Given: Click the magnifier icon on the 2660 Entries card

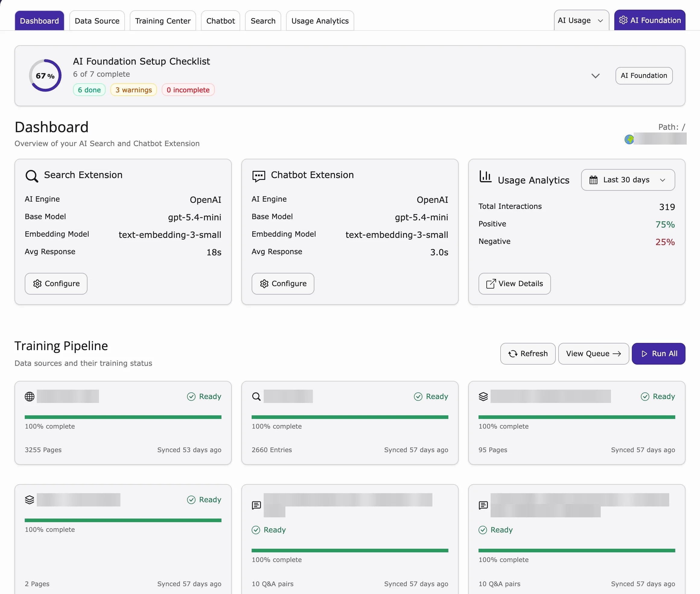Looking at the screenshot, I should [x=256, y=396].
